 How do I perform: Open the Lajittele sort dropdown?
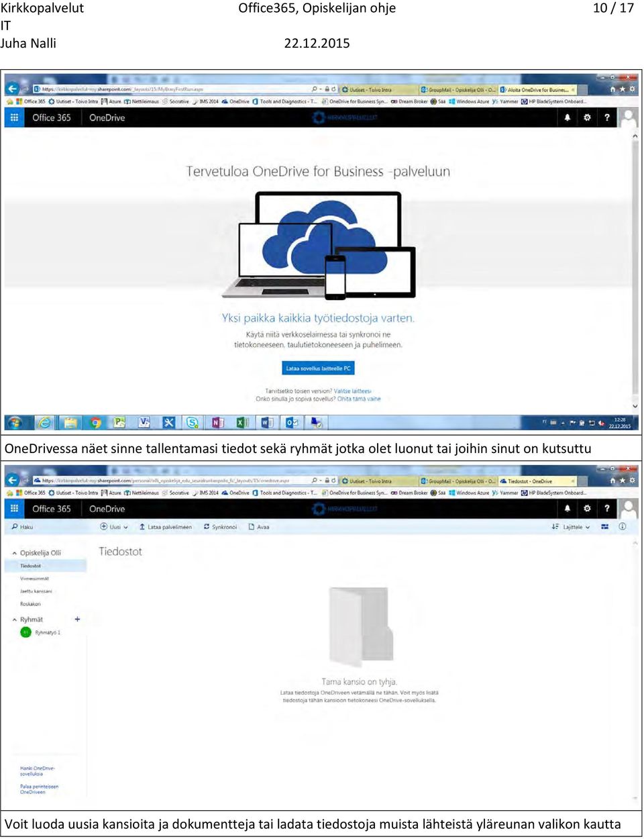click(571, 527)
